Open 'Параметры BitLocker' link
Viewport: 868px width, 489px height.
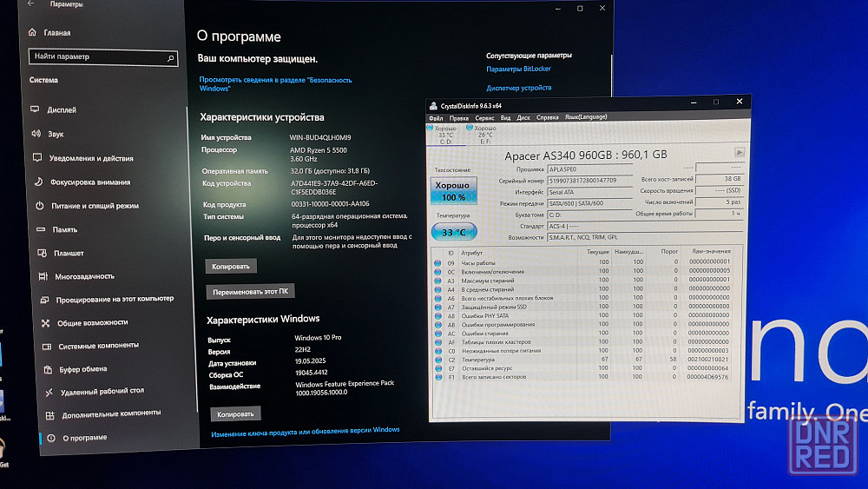coord(518,69)
